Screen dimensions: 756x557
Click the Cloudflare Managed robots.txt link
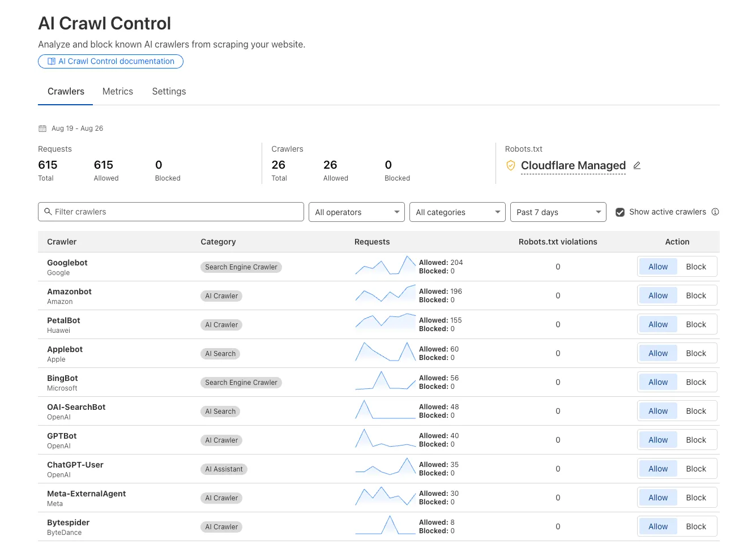(x=573, y=165)
